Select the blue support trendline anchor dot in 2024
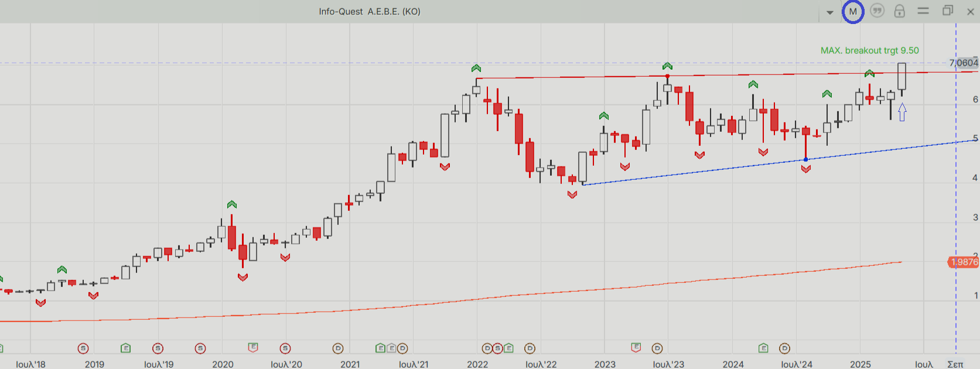The height and width of the screenshot is (369, 980). click(806, 159)
